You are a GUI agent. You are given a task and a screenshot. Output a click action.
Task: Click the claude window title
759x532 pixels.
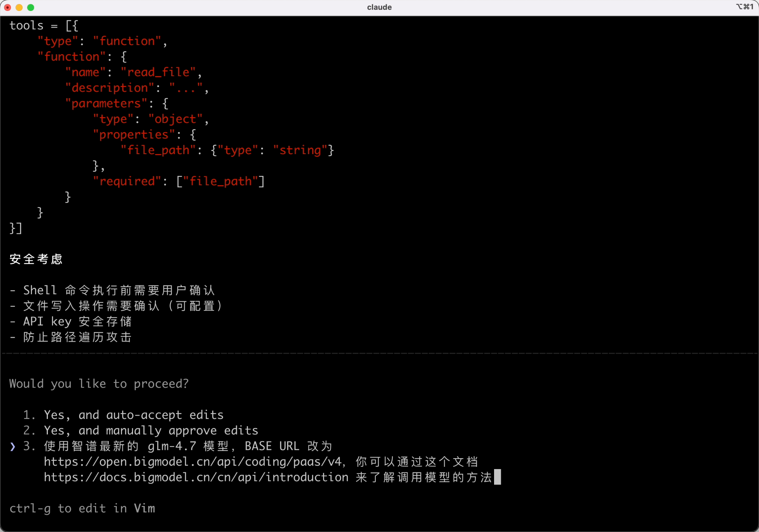pyautogui.click(x=379, y=7)
